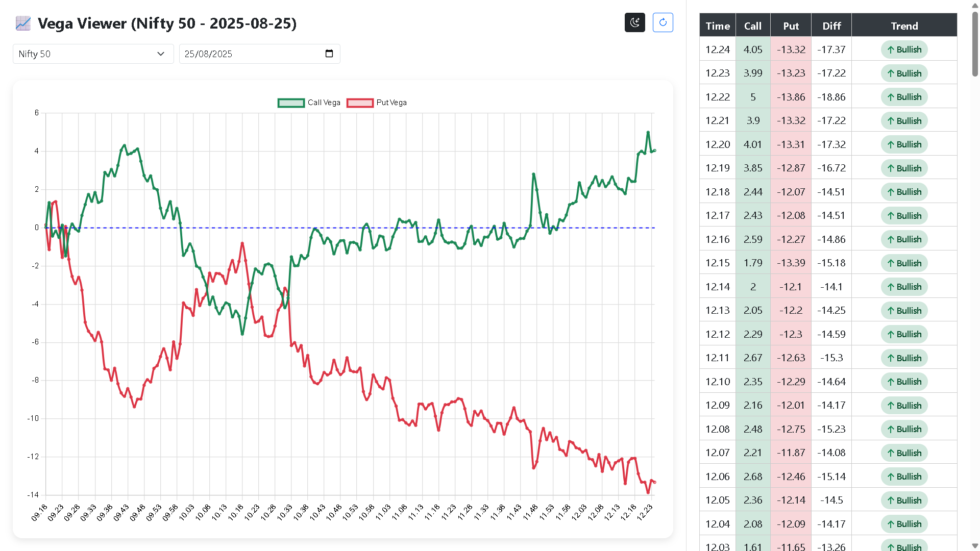Open the calendar icon in the date field
Image resolution: width=980 pixels, height=551 pixels.
[x=329, y=54]
